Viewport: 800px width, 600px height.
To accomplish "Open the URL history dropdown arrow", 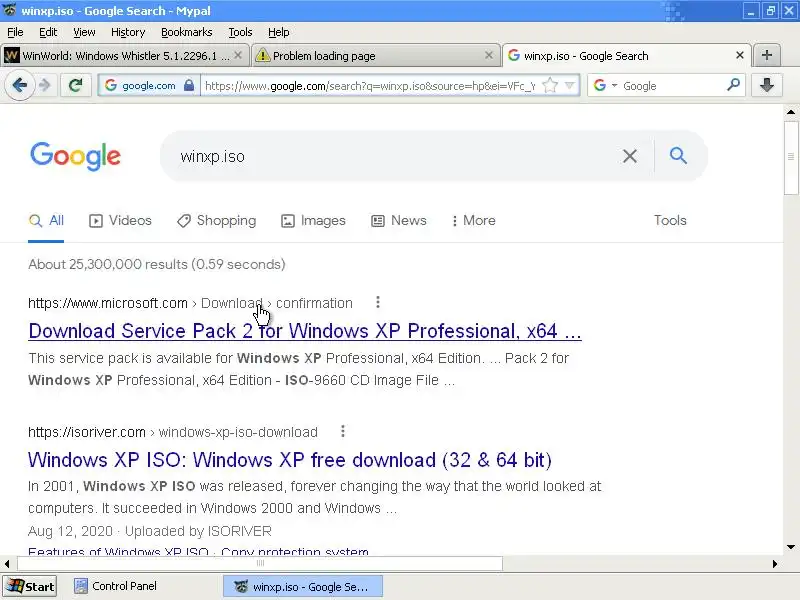I will 570,85.
